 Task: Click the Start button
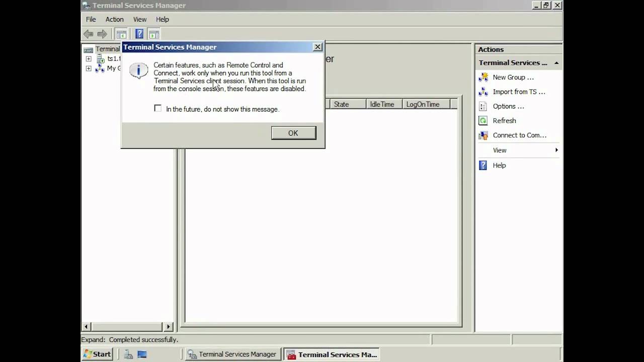tap(97, 354)
